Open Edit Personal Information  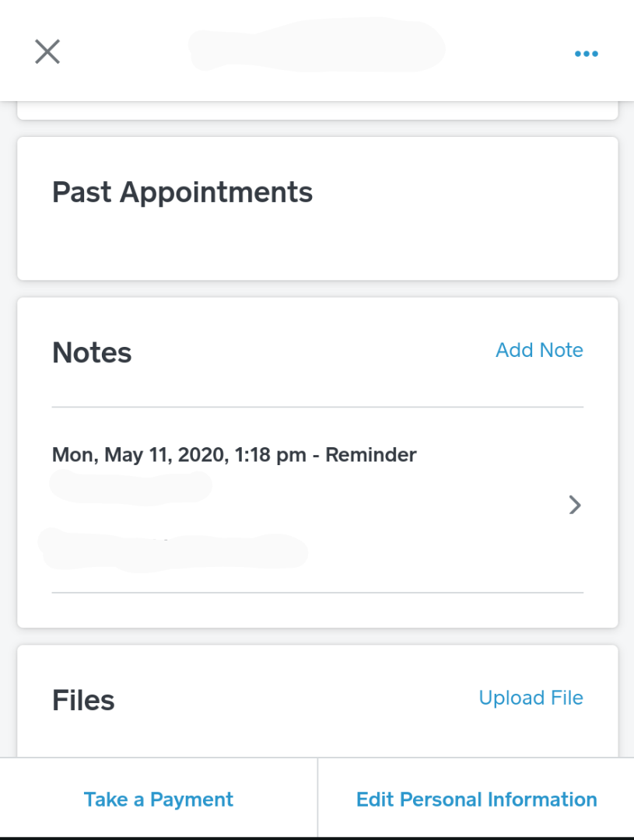pyautogui.click(x=476, y=800)
